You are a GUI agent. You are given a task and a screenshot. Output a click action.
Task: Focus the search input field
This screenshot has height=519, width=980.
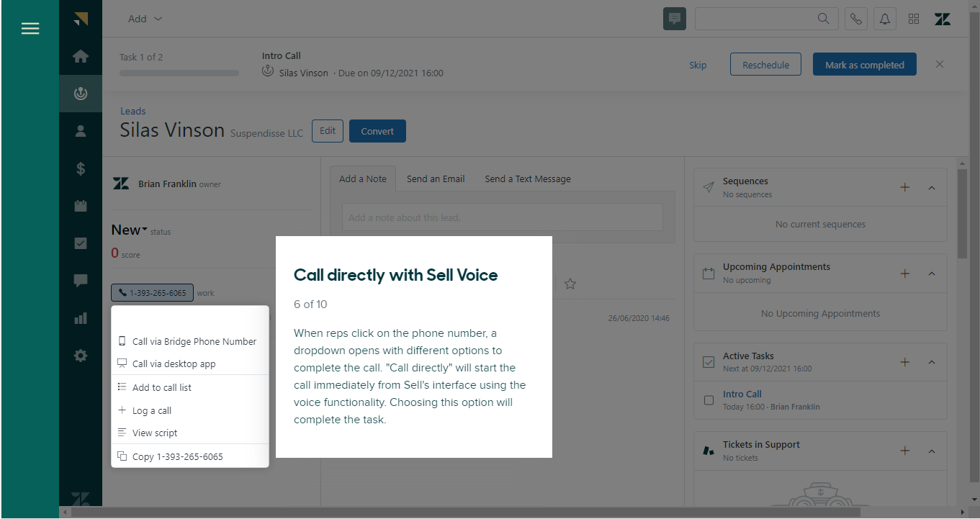point(756,19)
